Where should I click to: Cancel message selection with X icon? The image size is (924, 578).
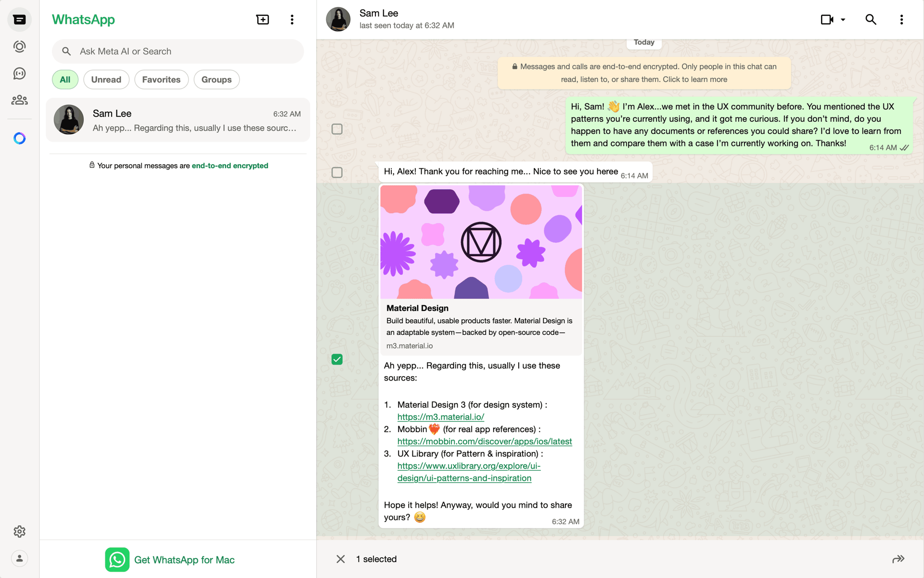(341, 559)
